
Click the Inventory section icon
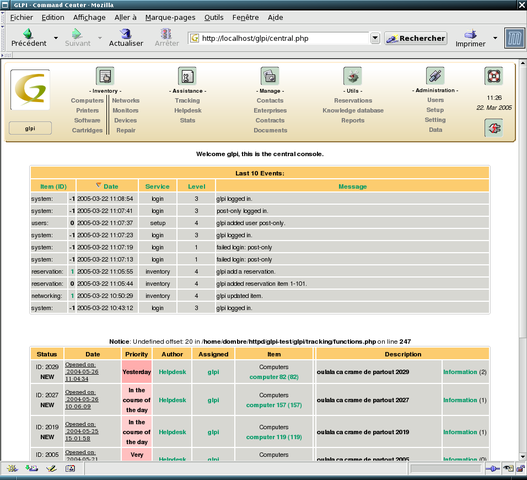click(105, 76)
